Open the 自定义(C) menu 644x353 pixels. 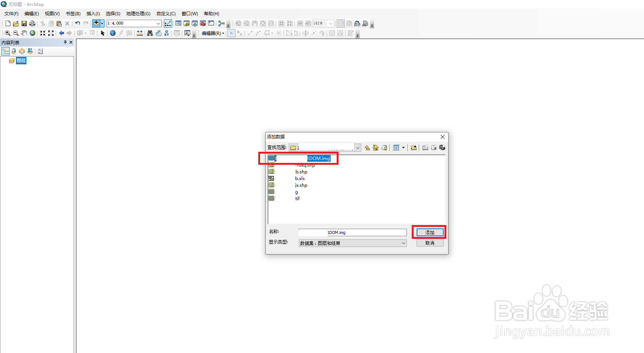166,14
